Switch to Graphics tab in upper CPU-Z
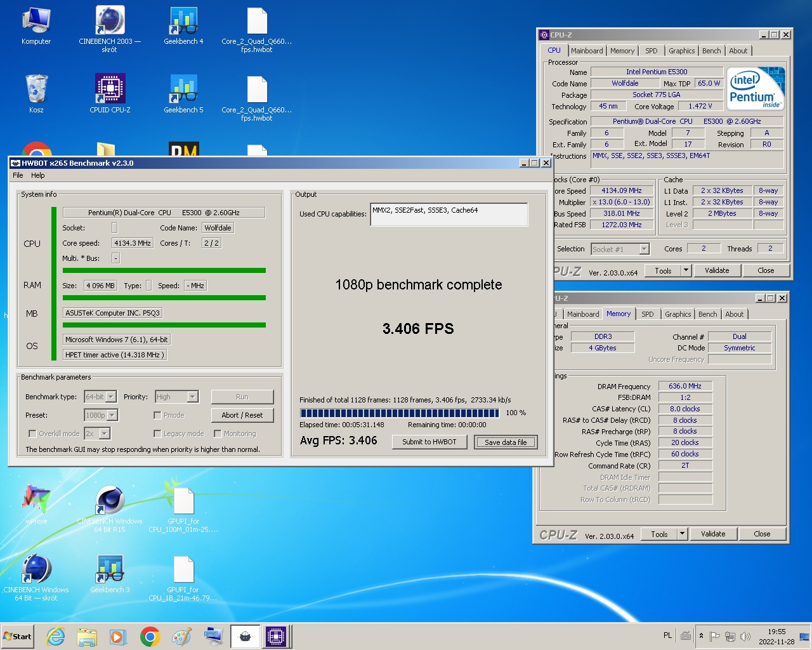Image resolution: width=812 pixels, height=650 pixels. [x=682, y=51]
